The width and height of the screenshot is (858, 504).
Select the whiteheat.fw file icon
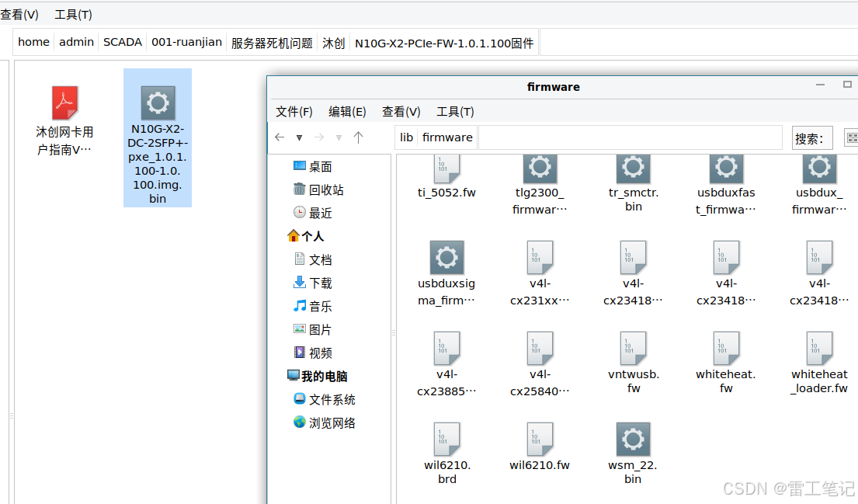(726, 348)
